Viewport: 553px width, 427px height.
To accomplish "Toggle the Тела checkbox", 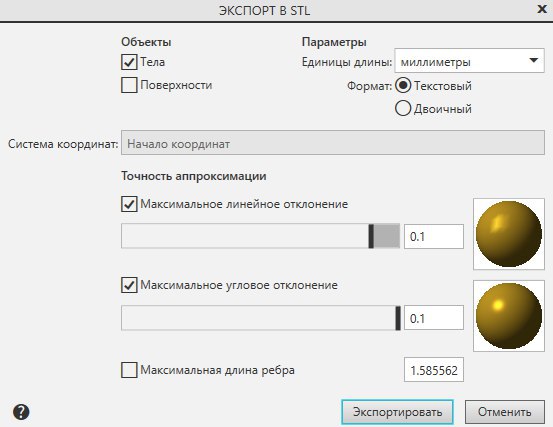I will (129, 62).
